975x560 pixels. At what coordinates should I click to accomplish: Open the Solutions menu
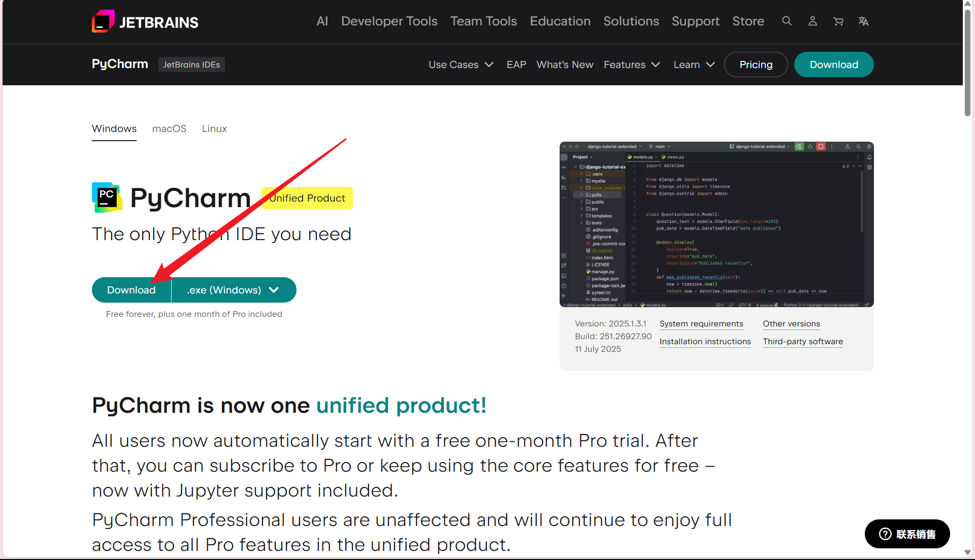(631, 21)
